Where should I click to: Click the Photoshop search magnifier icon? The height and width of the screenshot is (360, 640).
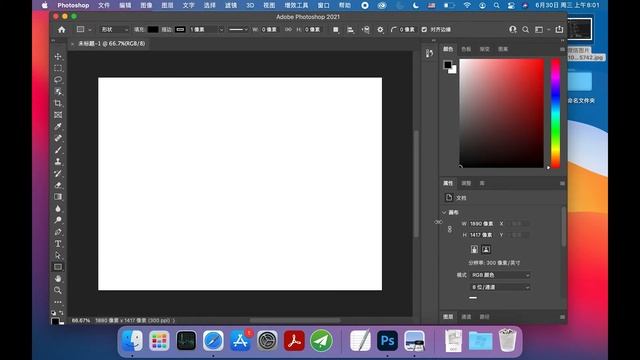pos(526,29)
